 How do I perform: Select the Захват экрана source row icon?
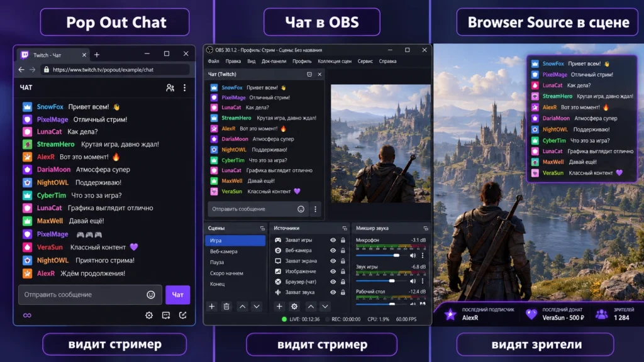[278, 261]
